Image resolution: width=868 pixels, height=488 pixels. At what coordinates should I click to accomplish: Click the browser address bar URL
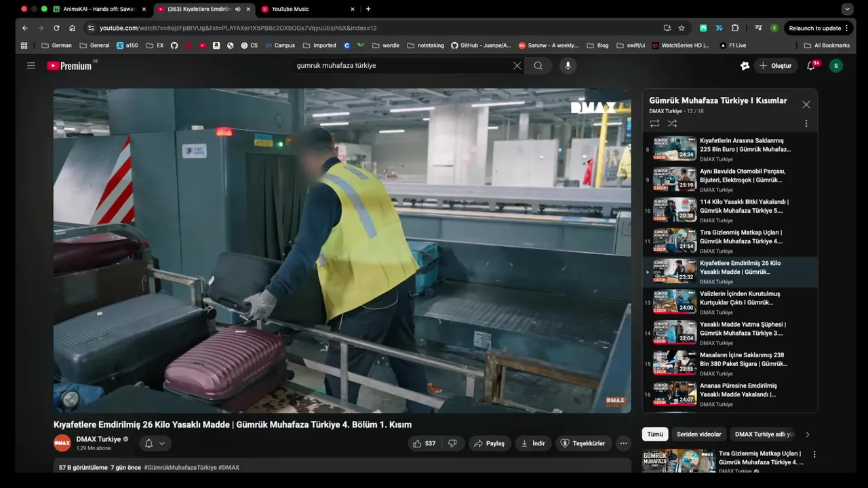click(238, 28)
